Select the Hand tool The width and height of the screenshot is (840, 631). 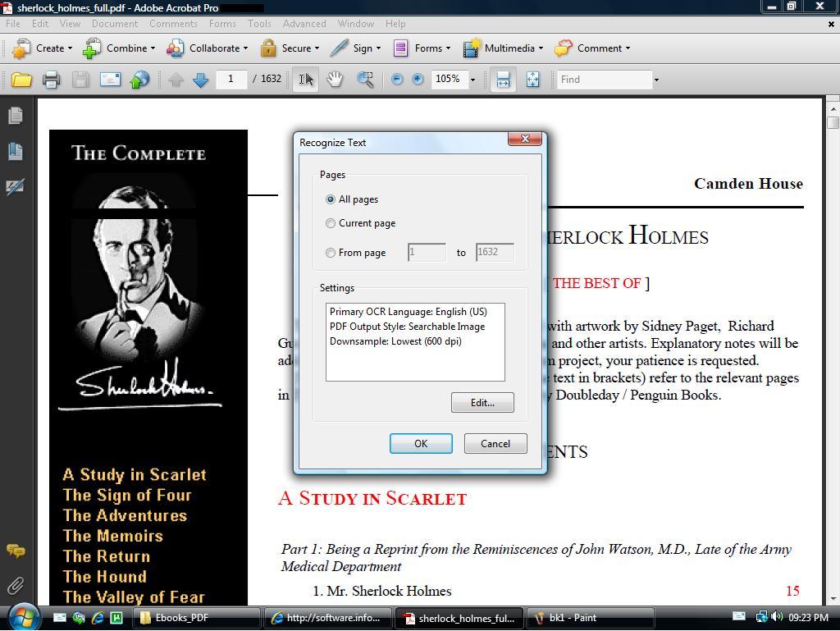pos(333,80)
